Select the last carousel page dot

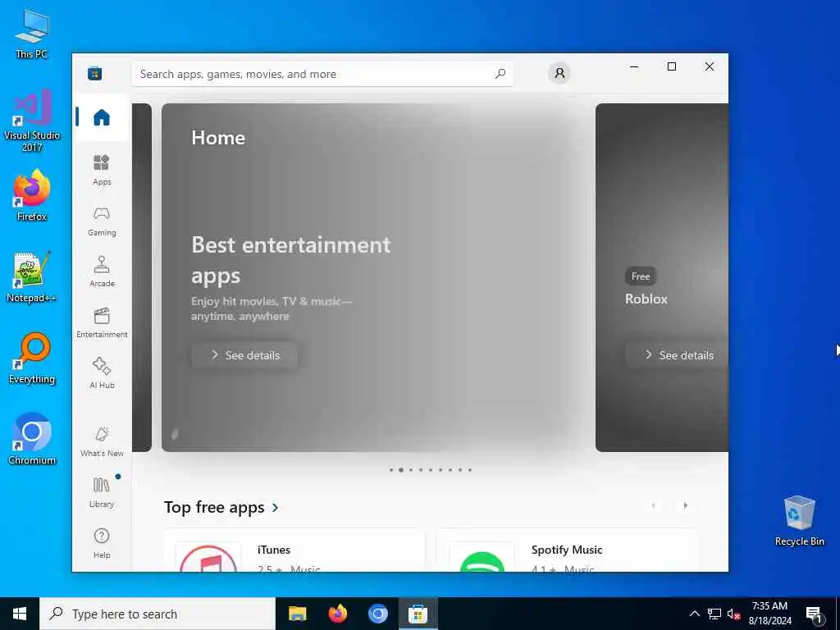[470, 470]
